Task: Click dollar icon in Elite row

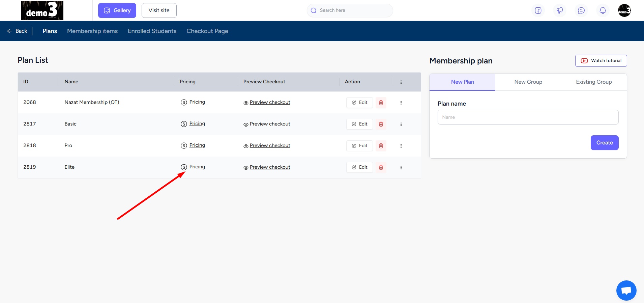Action: pos(184,167)
